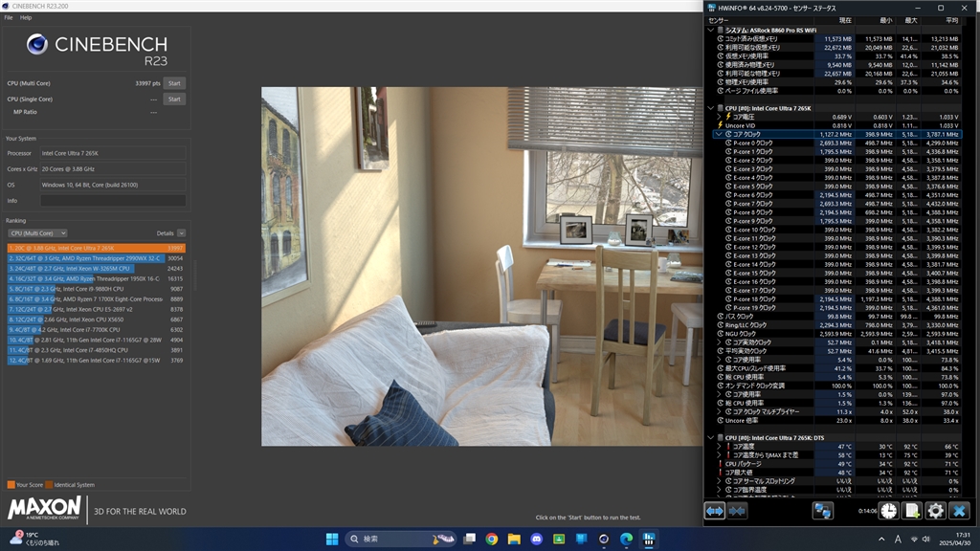
Task: Collapse the ASRock B860 Pro RS WiFi system group
Action: (711, 30)
